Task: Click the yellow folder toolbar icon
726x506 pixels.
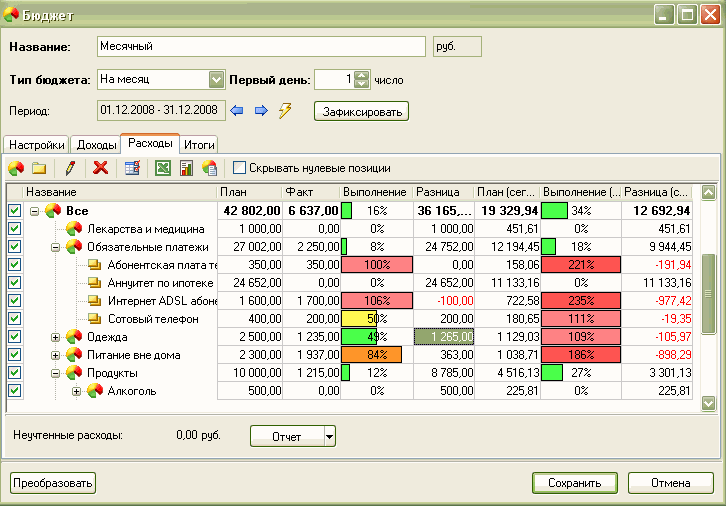Action: 40,168
